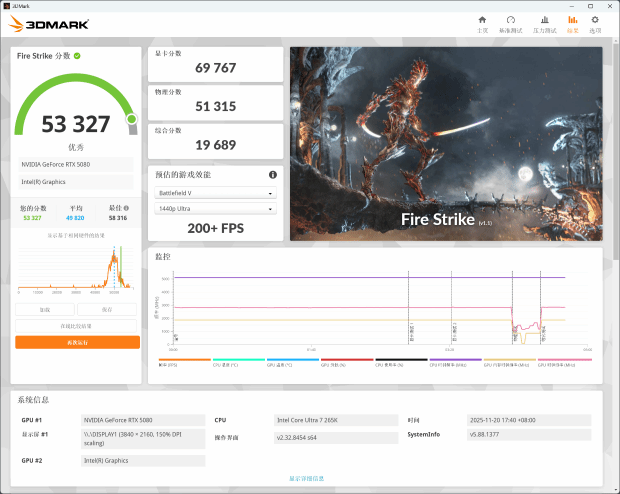Click the estimated game performance info icon

[273, 174]
